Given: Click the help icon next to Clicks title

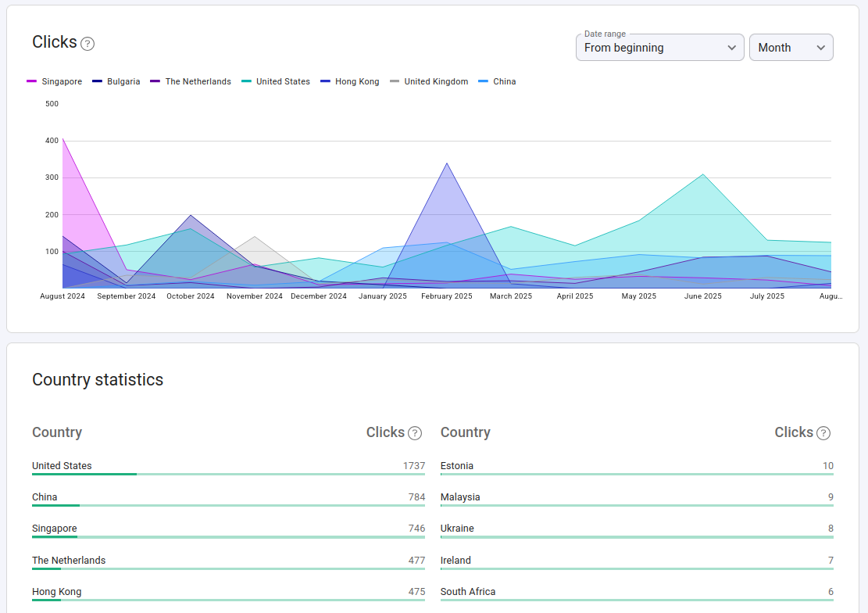Looking at the screenshot, I should [x=88, y=44].
